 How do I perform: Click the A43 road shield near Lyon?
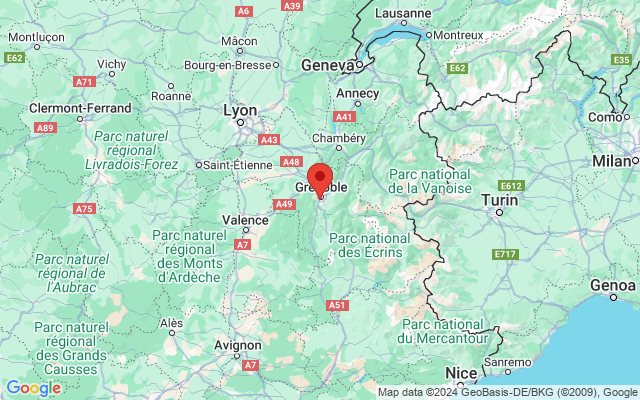pos(269,140)
